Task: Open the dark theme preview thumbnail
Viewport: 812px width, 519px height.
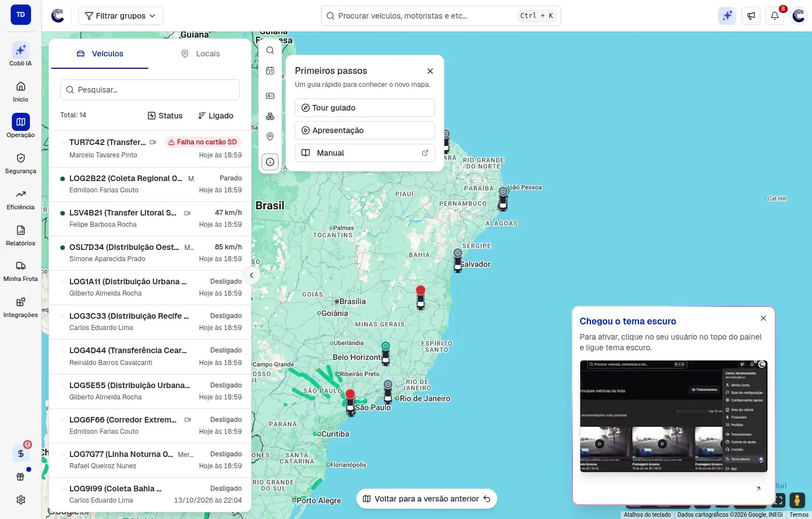Action: [673, 416]
